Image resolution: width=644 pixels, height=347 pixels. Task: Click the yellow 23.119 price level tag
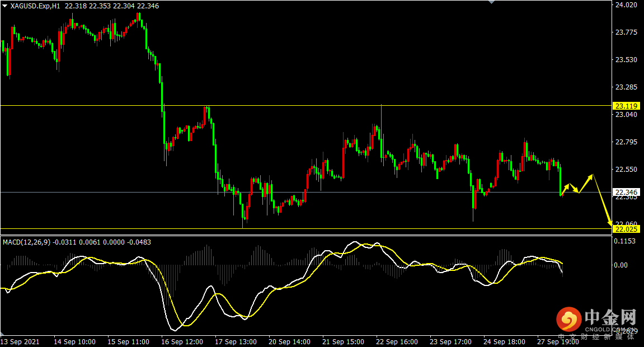(x=626, y=106)
